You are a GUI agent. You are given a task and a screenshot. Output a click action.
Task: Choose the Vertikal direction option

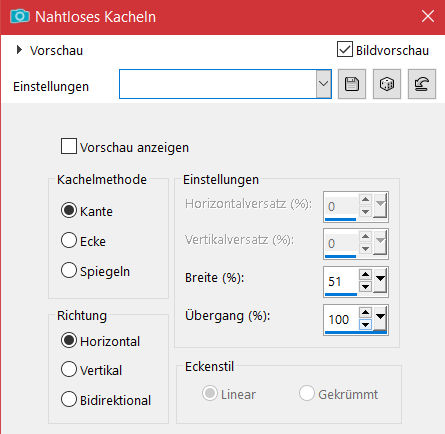coord(69,369)
